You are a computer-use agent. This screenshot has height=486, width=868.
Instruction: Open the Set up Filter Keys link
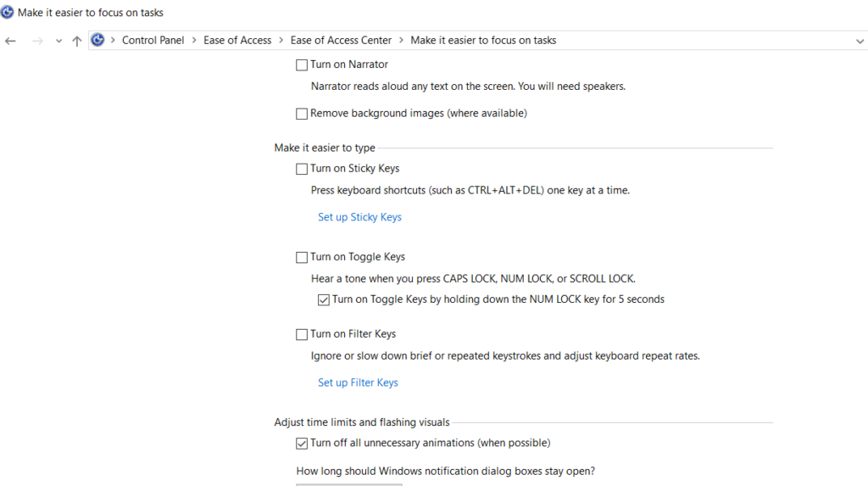(358, 383)
